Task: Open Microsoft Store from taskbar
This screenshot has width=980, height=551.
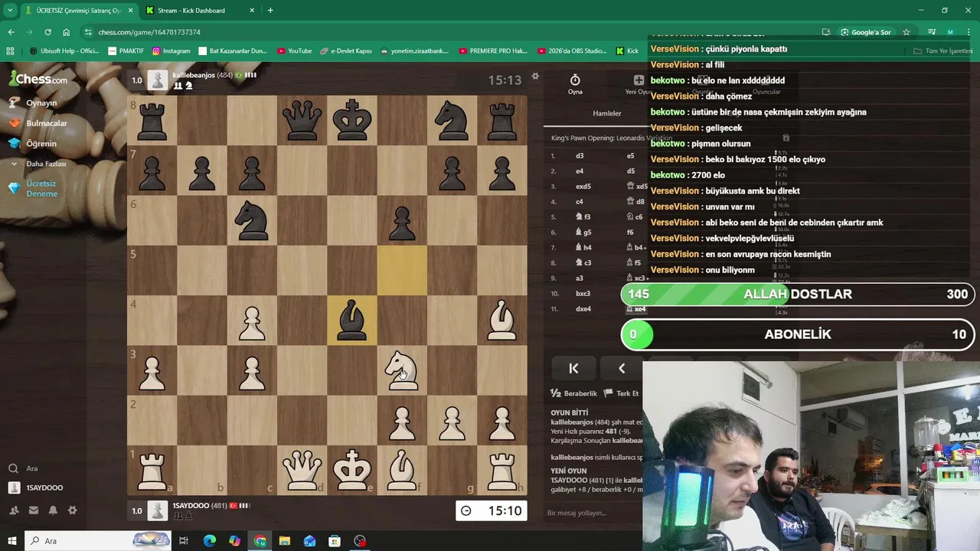Action: click(x=335, y=541)
